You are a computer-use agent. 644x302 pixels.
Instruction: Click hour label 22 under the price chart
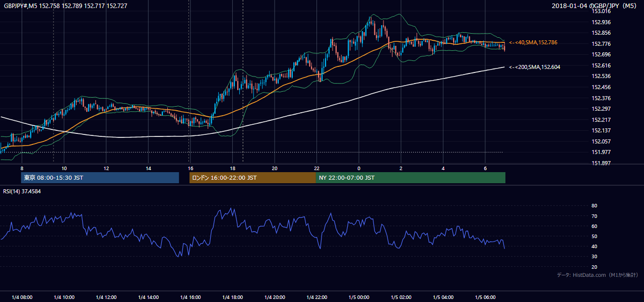point(316,168)
